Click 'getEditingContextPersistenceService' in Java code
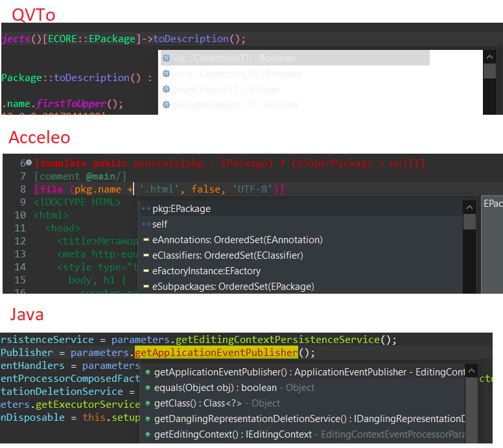 pos(277,340)
